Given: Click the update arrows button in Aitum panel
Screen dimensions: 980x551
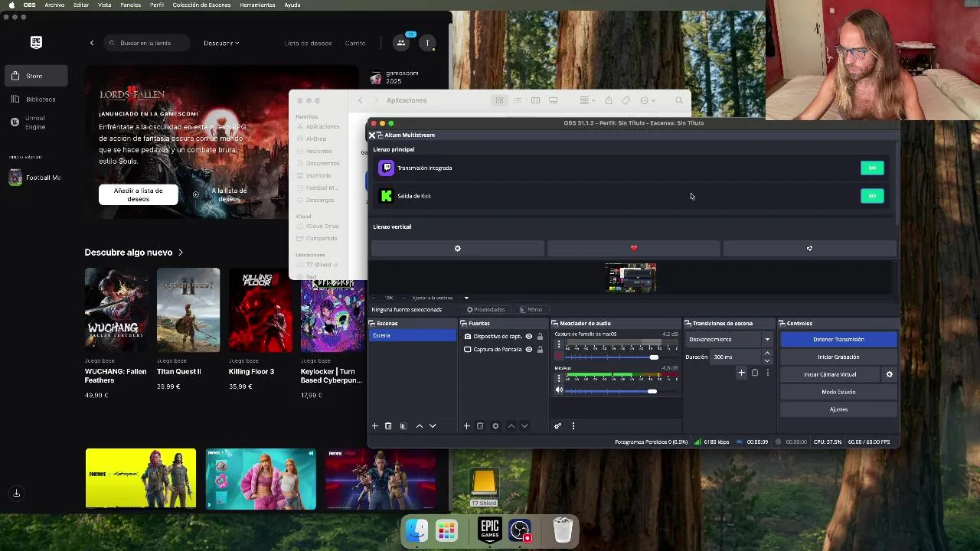Looking at the screenshot, I should point(809,248).
